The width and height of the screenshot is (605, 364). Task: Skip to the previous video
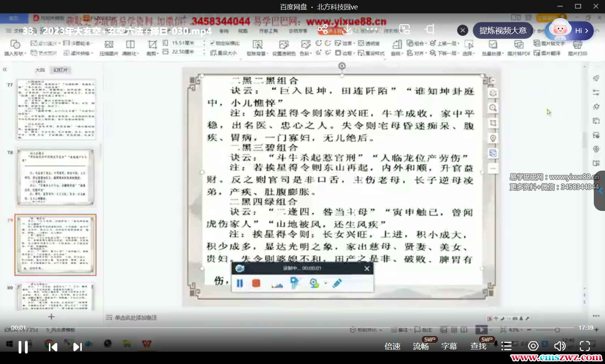pyautogui.click(x=53, y=347)
